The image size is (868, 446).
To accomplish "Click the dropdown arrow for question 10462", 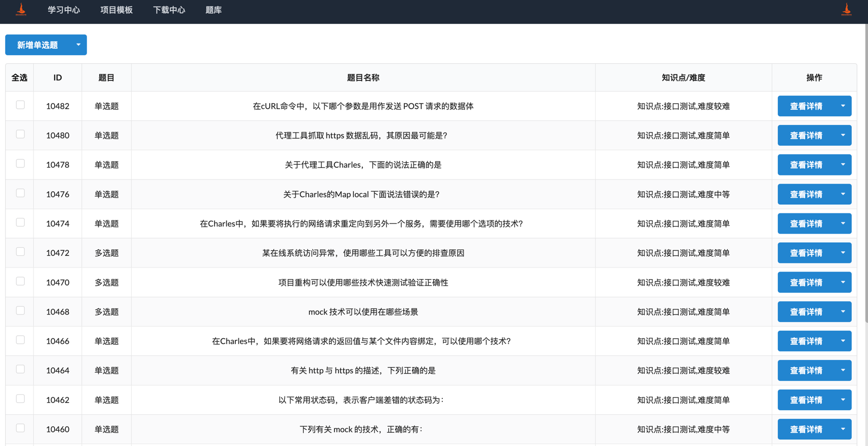I will tap(843, 400).
